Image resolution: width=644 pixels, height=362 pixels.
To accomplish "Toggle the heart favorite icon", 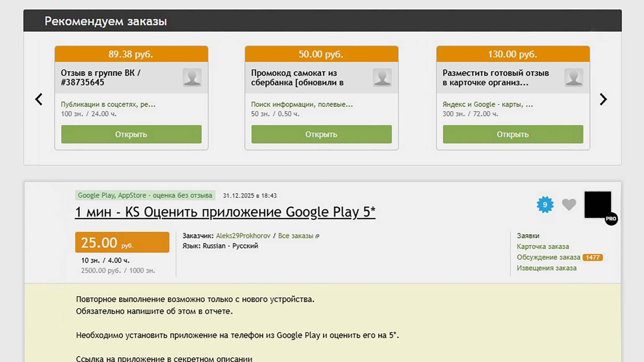I will tap(569, 204).
